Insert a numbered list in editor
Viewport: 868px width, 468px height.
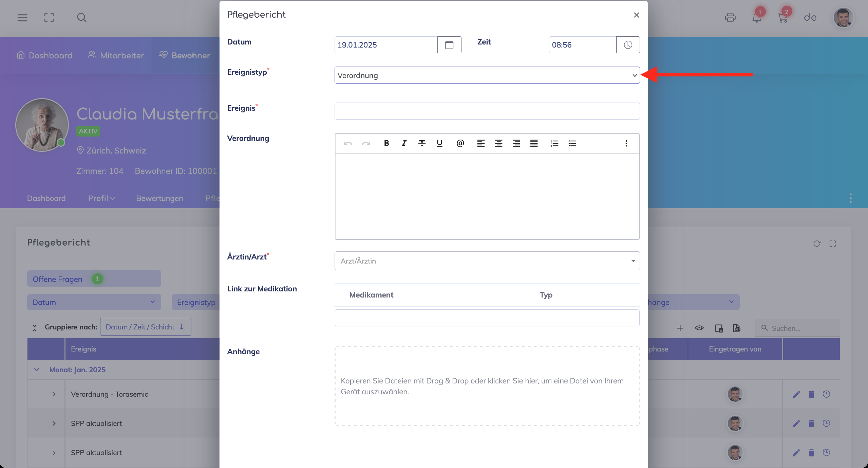point(554,143)
